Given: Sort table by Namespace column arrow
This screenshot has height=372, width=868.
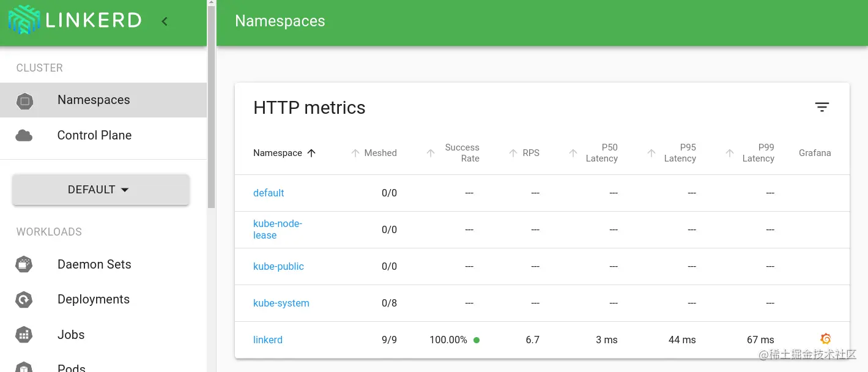Looking at the screenshot, I should click(x=311, y=153).
